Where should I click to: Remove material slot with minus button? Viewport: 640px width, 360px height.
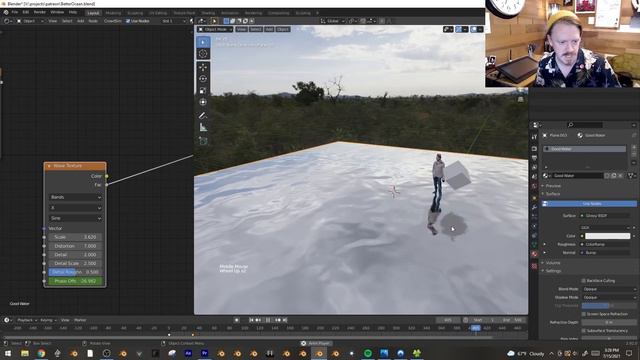[x=634, y=155]
